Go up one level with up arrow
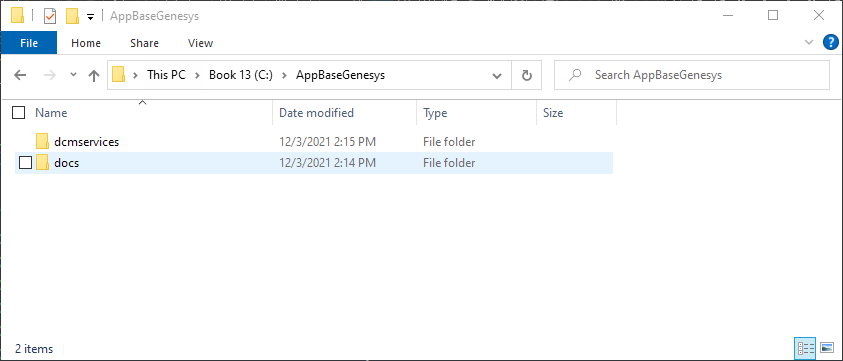 pos(94,75)
